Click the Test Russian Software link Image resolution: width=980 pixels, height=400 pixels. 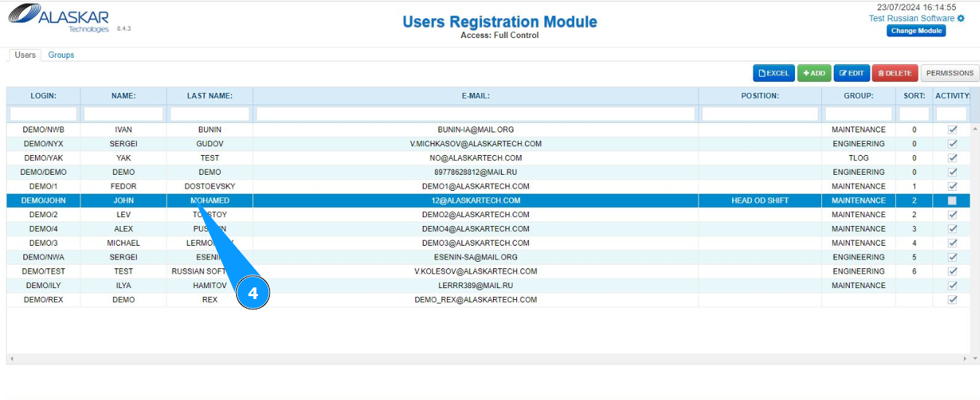tap(911, 18)
